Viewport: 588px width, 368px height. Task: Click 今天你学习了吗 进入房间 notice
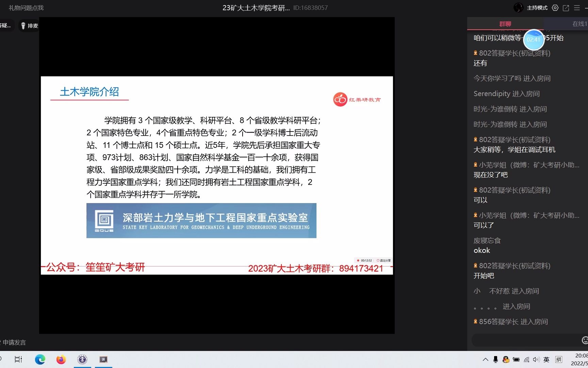click(x=512, y=78)
